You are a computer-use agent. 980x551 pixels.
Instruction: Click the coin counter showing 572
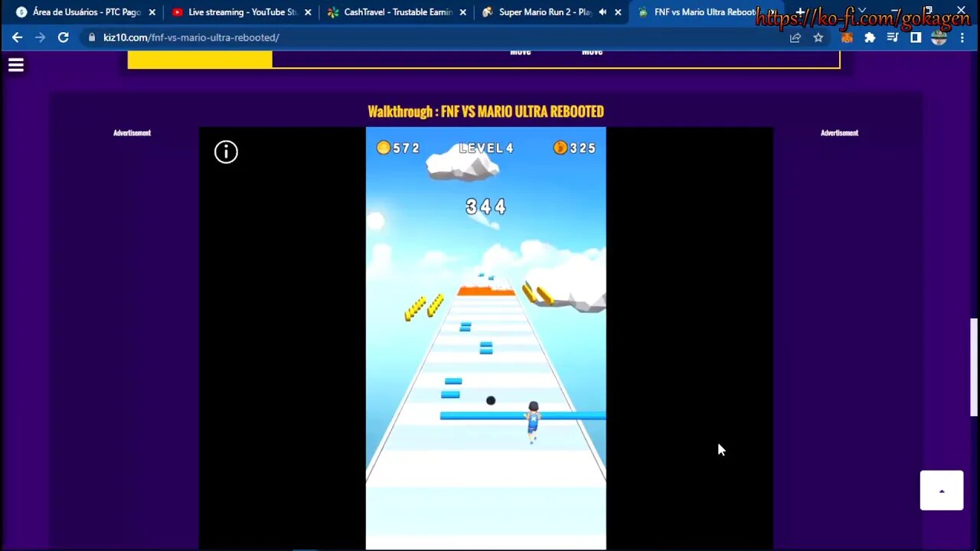[x=398, y=148]
